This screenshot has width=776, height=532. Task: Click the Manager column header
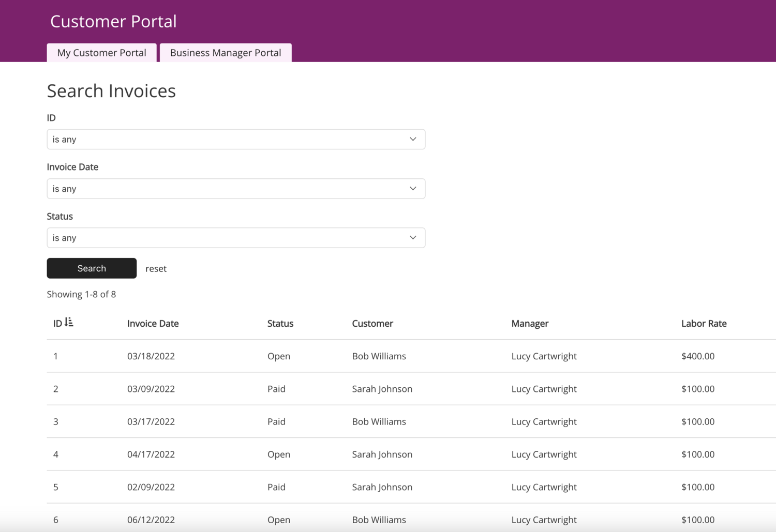530,324
